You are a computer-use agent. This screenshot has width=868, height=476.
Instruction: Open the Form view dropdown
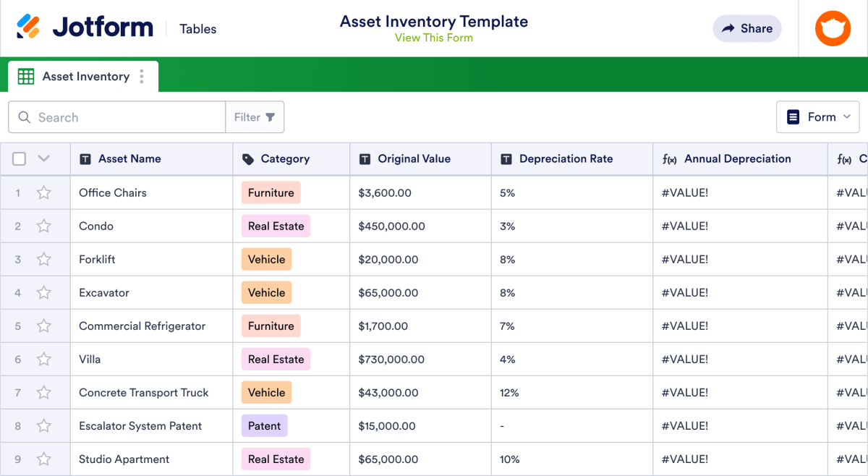818,116
